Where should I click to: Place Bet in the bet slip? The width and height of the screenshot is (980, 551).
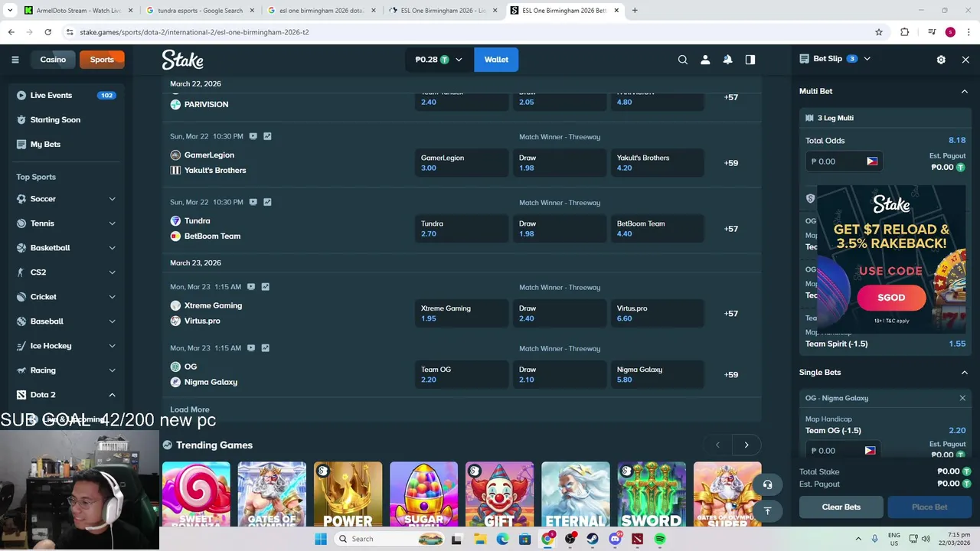pos(929,507)
